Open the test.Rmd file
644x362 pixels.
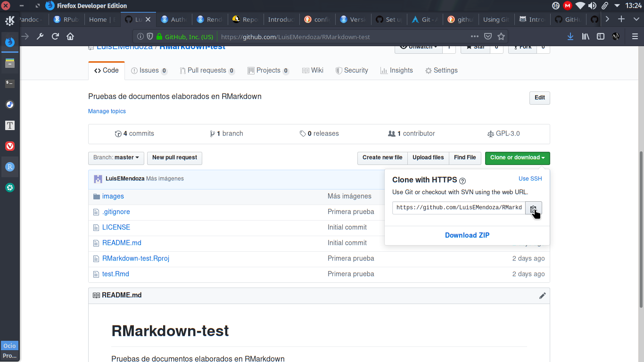tap(116, 274)
